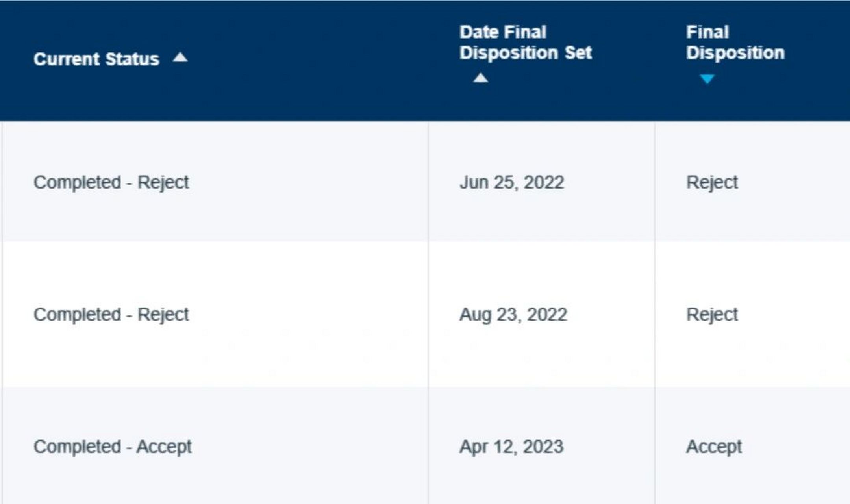The image size is (850, 504).
Task: Click Reject disposition in the Aug 23 row
Action: 712,315
